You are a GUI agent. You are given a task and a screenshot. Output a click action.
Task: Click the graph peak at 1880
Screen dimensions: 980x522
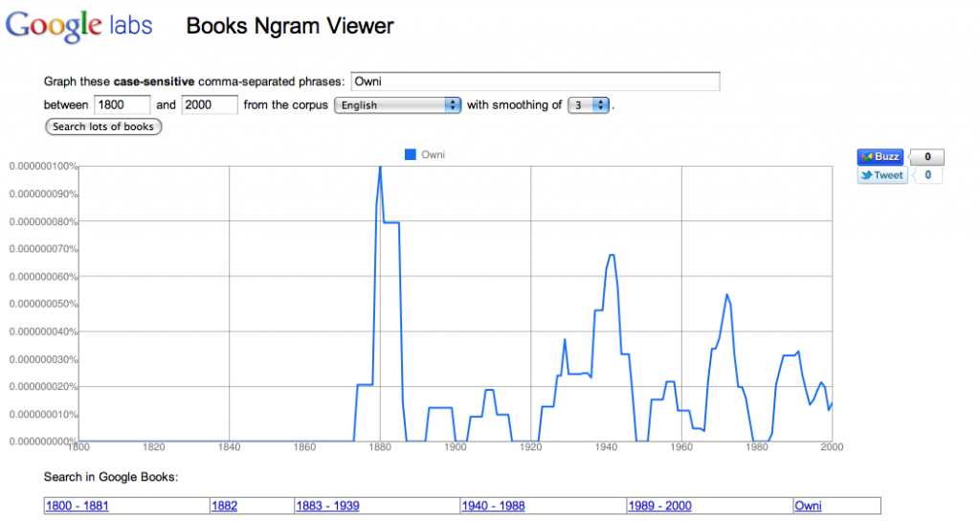click(380, 168)
